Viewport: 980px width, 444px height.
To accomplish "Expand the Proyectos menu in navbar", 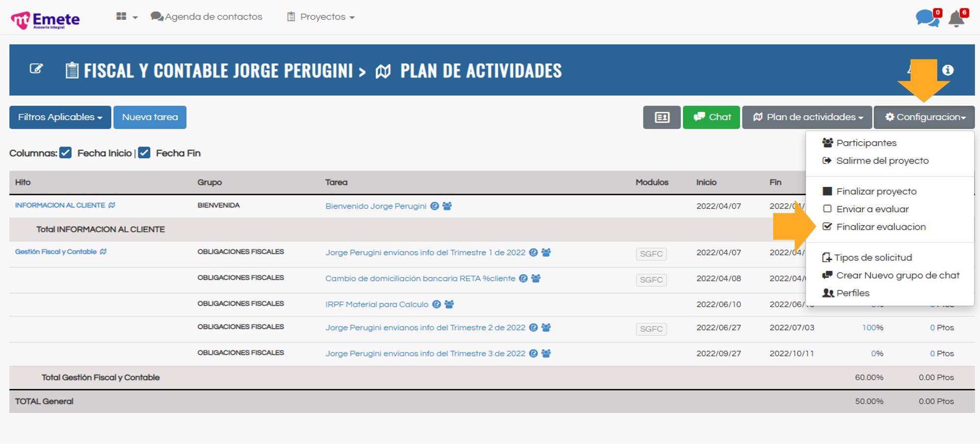I will click(x=321, y=17).
